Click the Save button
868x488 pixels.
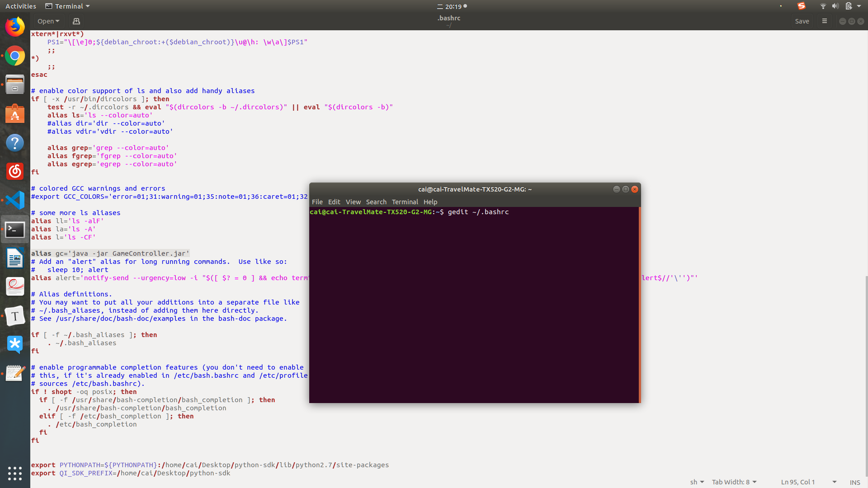point(802,21)
